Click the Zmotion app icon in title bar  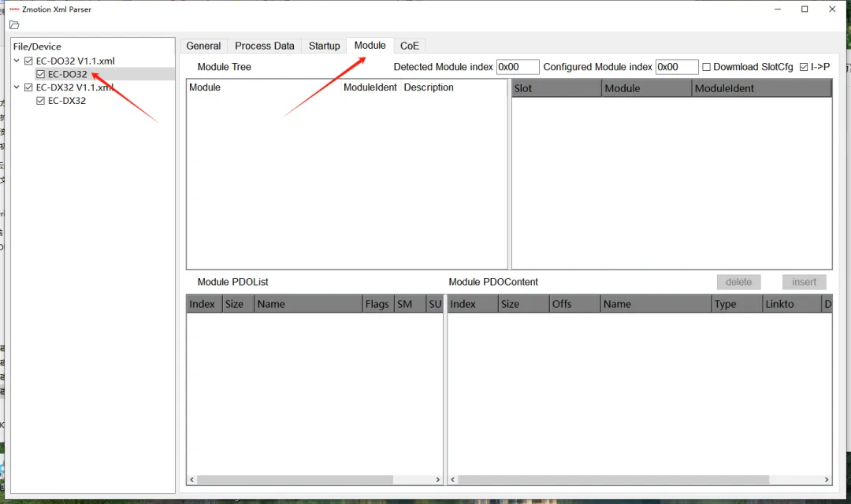tap(14, 9)
